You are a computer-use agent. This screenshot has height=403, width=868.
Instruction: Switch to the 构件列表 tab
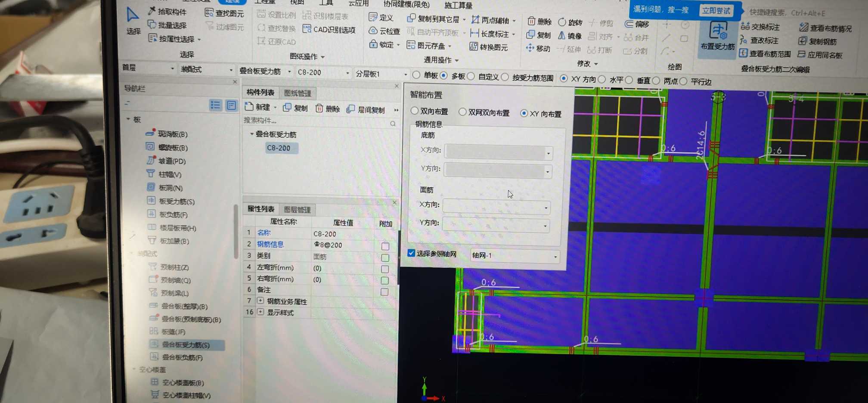pyautogui.click(x=260, y=92)
